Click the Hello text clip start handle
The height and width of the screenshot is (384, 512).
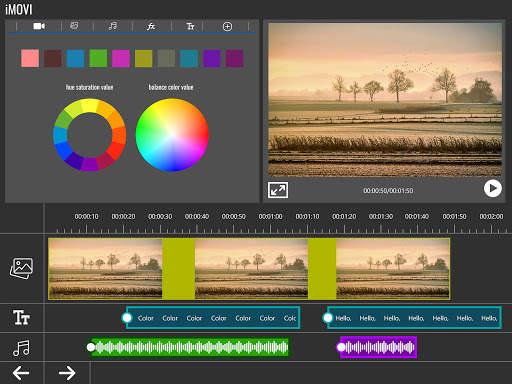coord(328,318)
